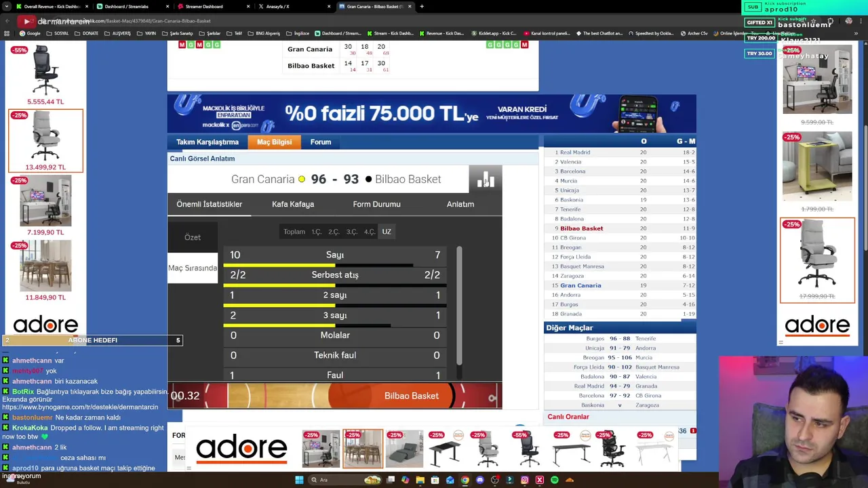
Task: Open File Explorer from taskbar
Action: pyautogui.click(x=420, y=480)
